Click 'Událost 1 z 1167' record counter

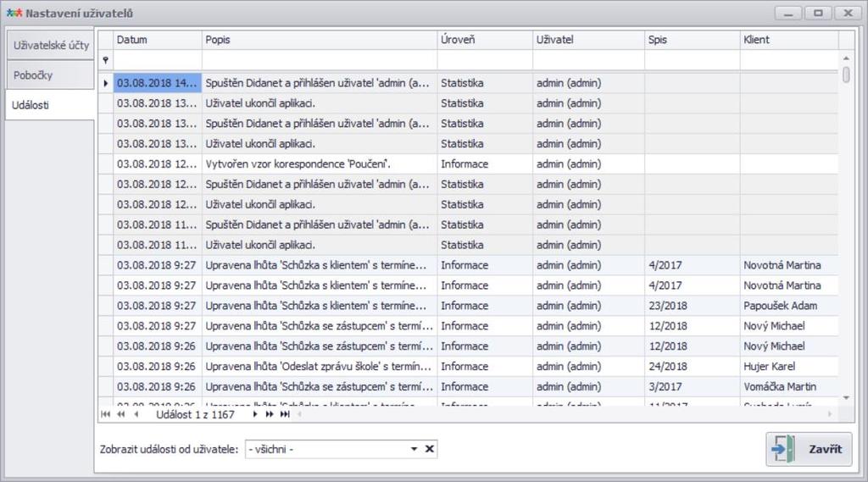pos(196,414)
